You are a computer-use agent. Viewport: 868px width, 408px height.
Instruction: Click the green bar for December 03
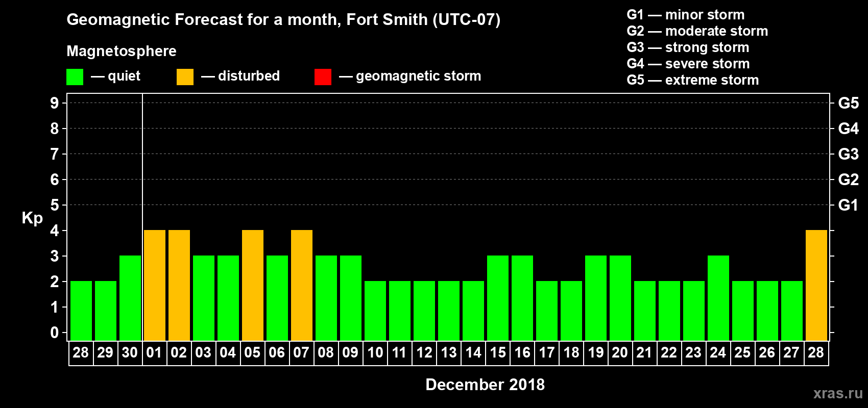click(x=204, y=298)
